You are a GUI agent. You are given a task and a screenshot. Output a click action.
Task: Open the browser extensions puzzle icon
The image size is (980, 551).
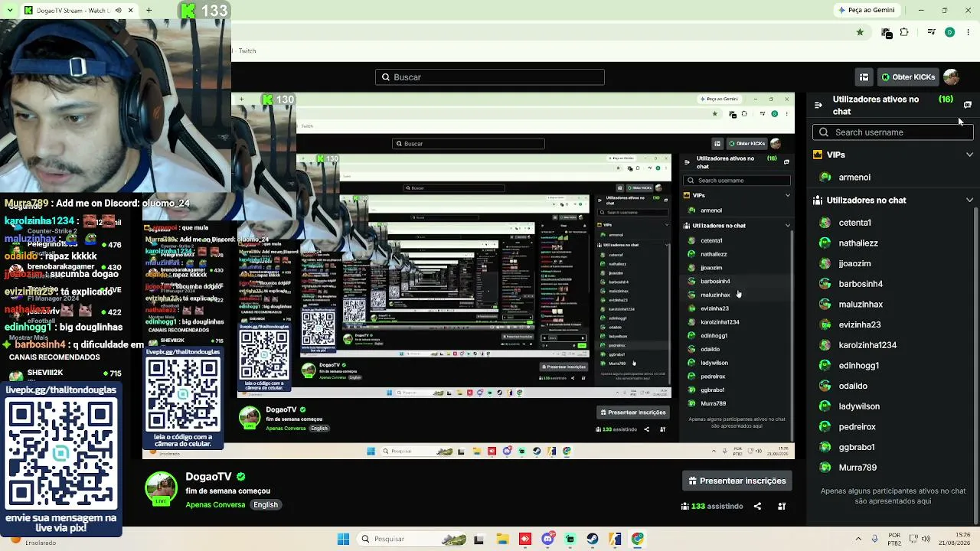pyautogui.click(x=904, y=32)
